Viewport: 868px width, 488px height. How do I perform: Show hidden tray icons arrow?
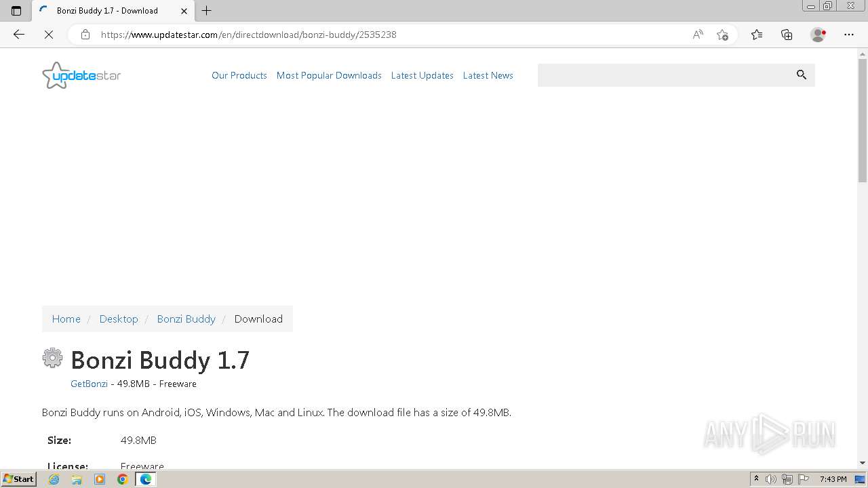756,479
